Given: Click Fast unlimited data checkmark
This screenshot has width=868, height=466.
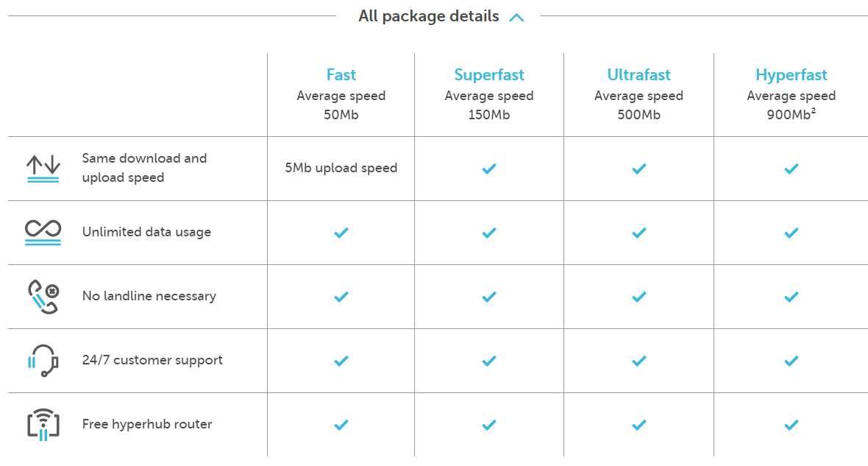Looking at the screenshot, I should [x=341, y=233].
